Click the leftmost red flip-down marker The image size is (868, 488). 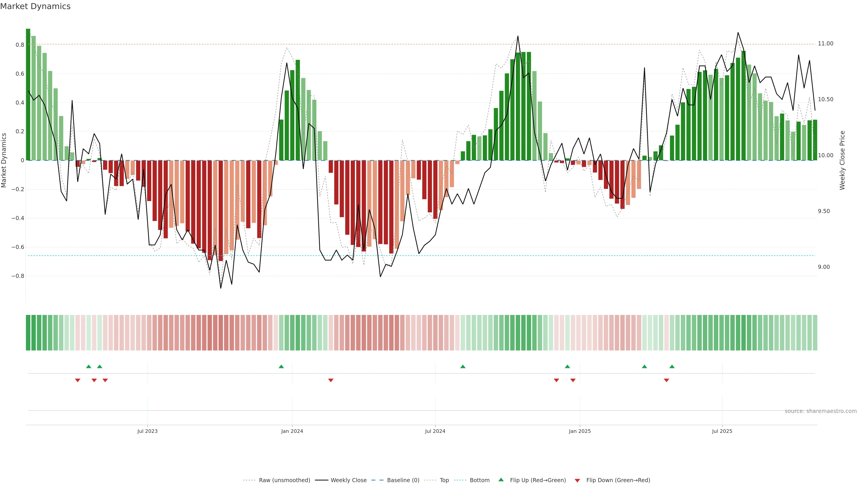click(78, 380)
